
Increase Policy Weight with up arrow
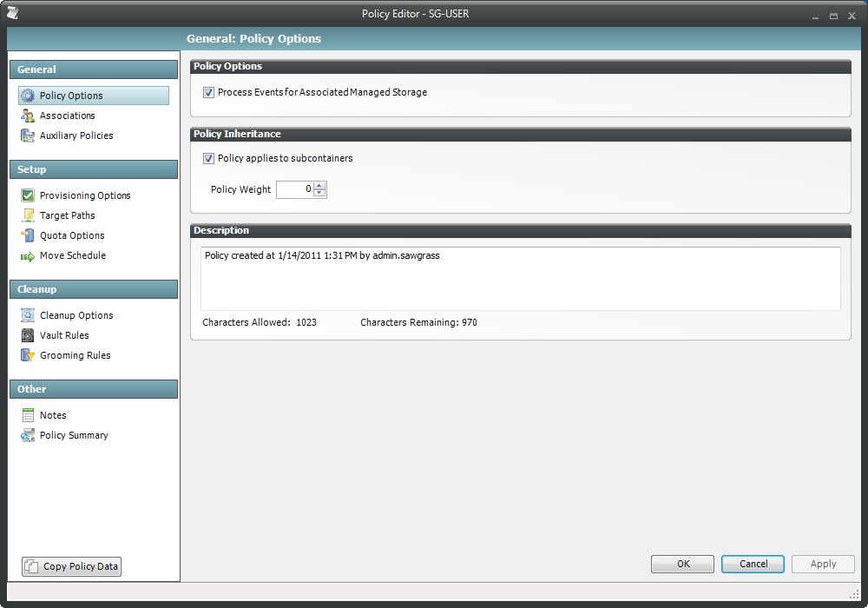(319, 186)
